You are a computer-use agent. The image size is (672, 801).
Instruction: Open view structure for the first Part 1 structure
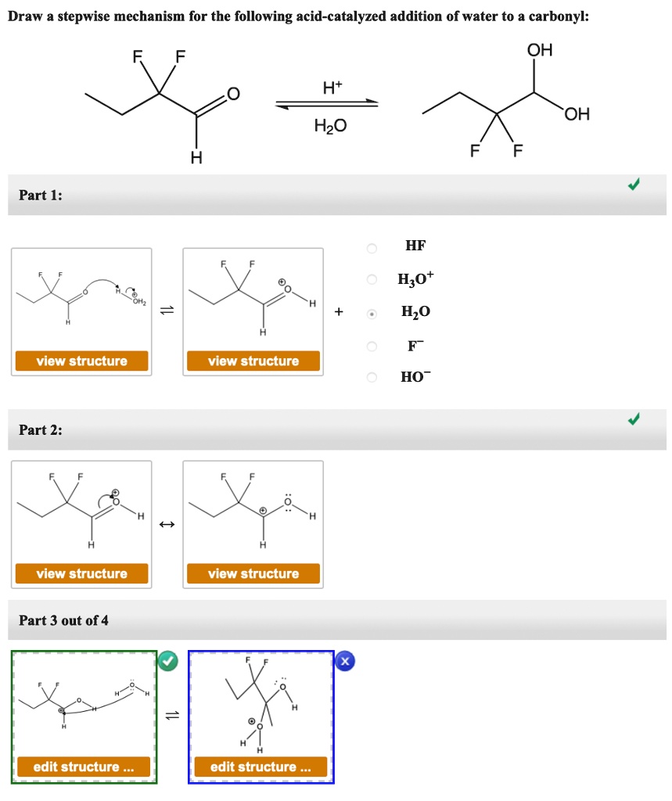point(81,361)
